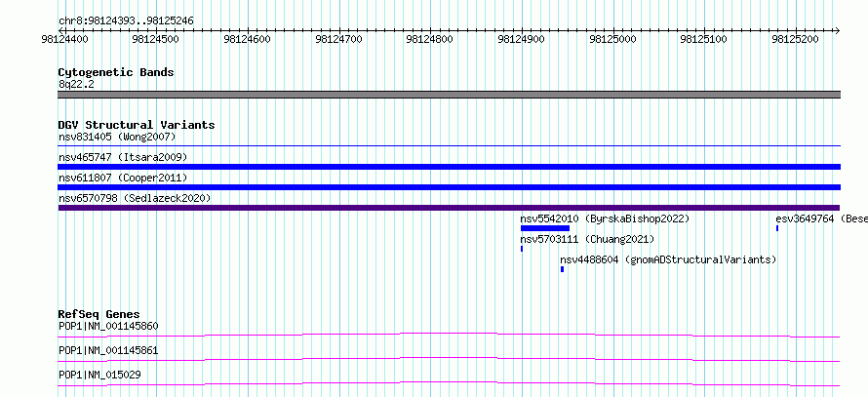This screenshot has width=868, height=397.
Task: Click the POP1|NM_015029 transcript label
Action: [x=99, y=375]
